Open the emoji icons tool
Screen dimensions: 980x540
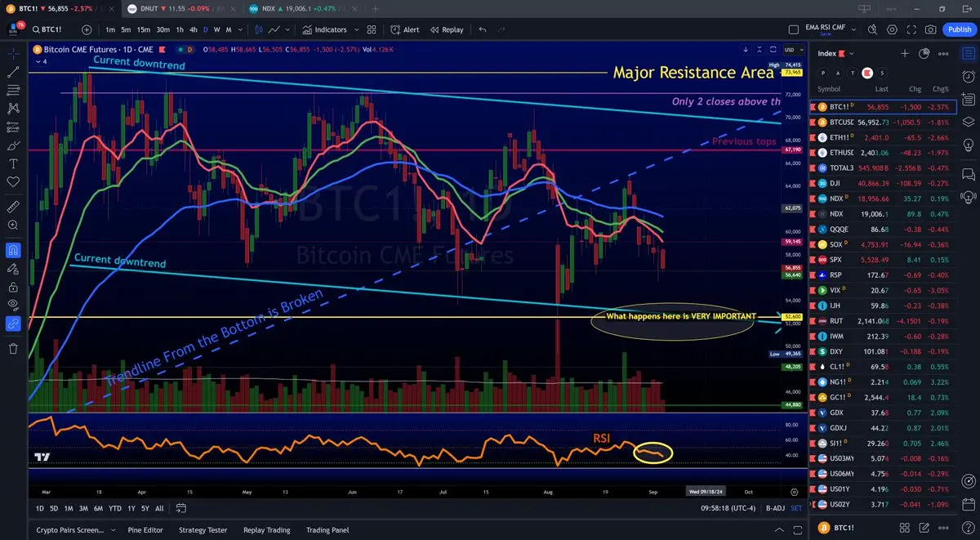click(13, 181)
